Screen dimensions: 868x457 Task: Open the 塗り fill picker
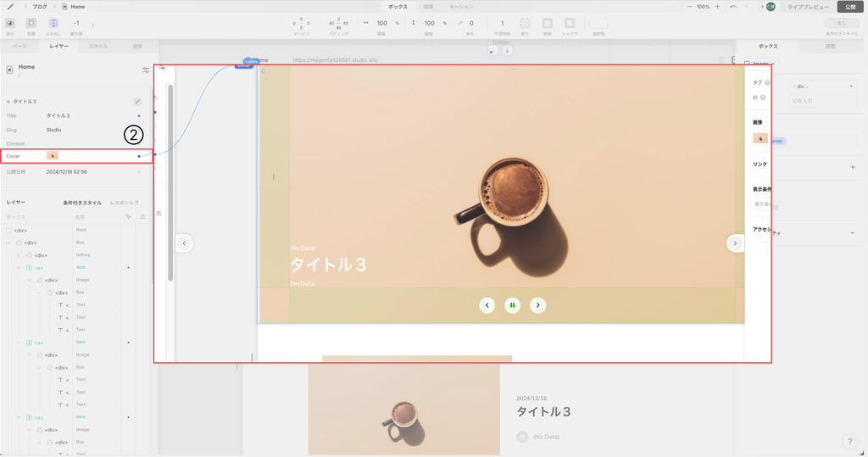525,24
